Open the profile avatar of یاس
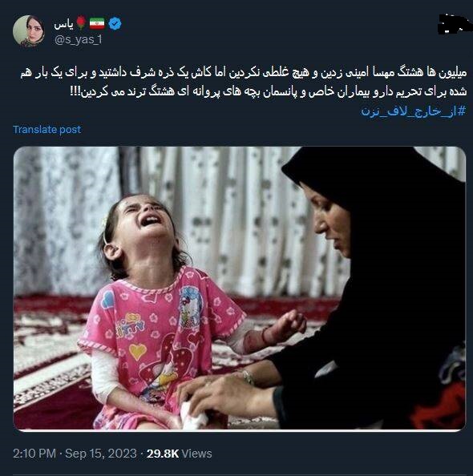 pos(29,31)
